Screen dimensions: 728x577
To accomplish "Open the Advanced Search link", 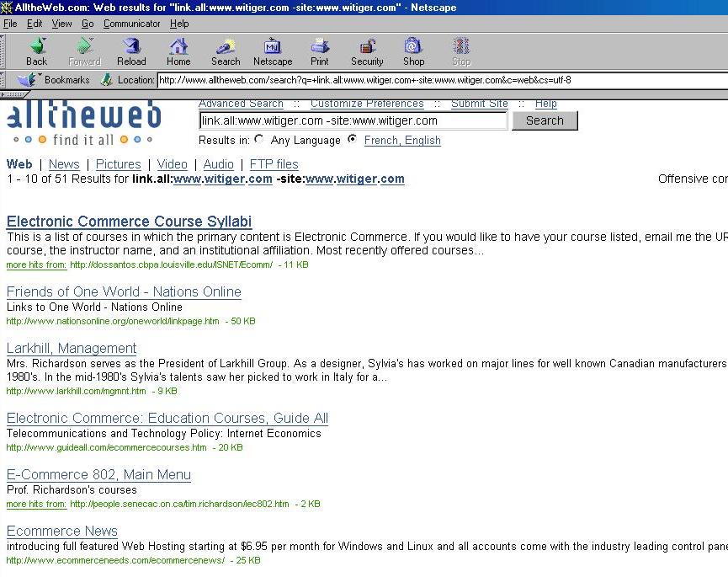I will tap(241, 104).
